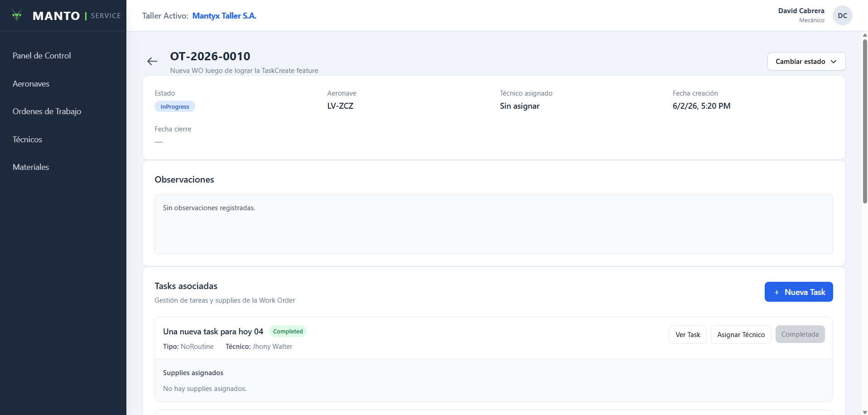Click the Manto mantis logo icon

17,15
